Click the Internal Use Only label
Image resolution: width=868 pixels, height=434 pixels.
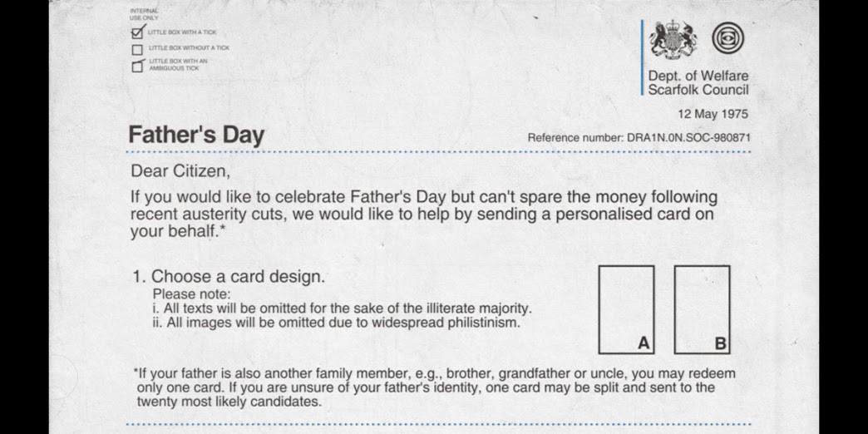tap(144, 14)
